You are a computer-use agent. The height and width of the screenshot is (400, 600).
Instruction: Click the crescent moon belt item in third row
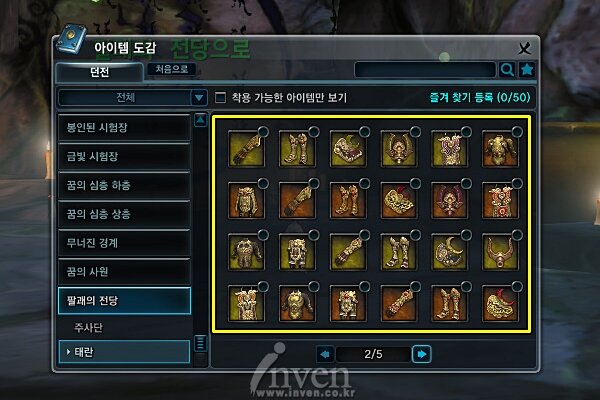449,251
